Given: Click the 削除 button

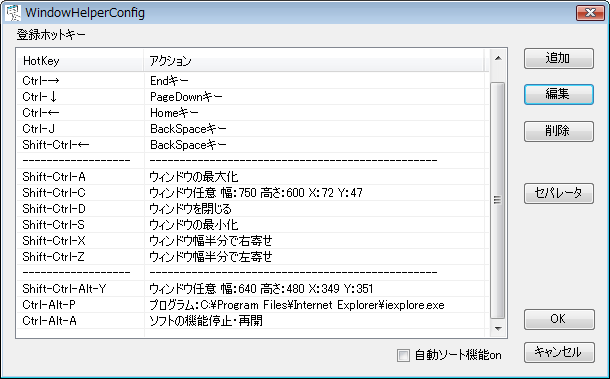Looking at the screenshot, I should [559, 131].
